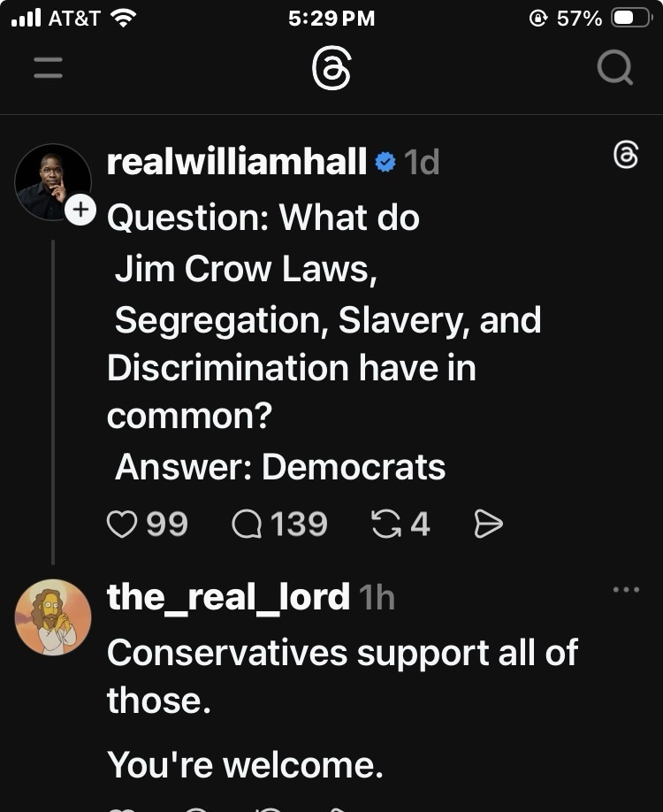Open the three-dot menu on the_real_lord's reply
663x812 pixels.
625,589
